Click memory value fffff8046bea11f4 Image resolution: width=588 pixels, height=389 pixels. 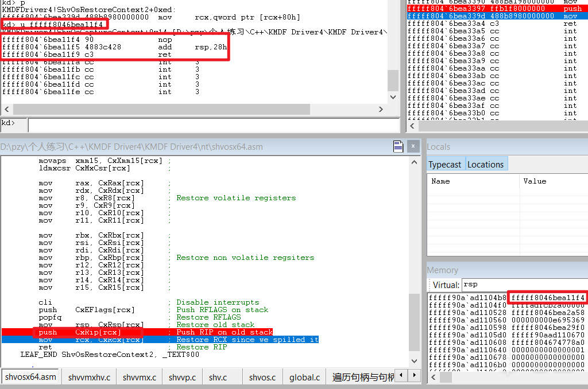[547, 298]
